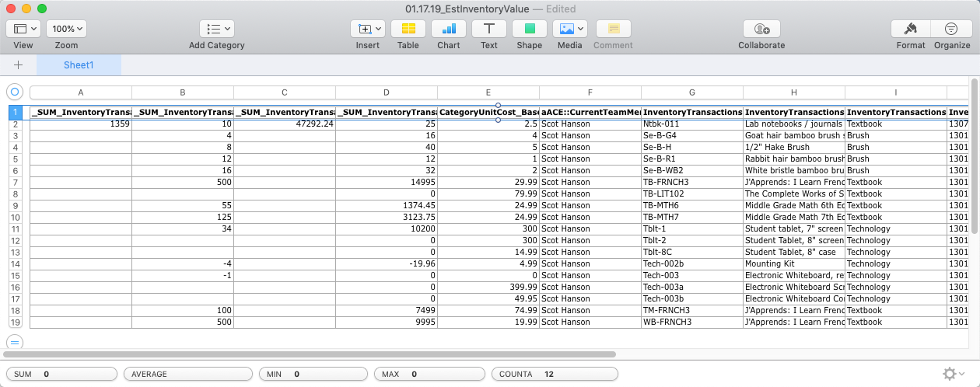Click cell with Tech-003b
The height and width of the screenshot is (387, 980).
tap(692, 298)
